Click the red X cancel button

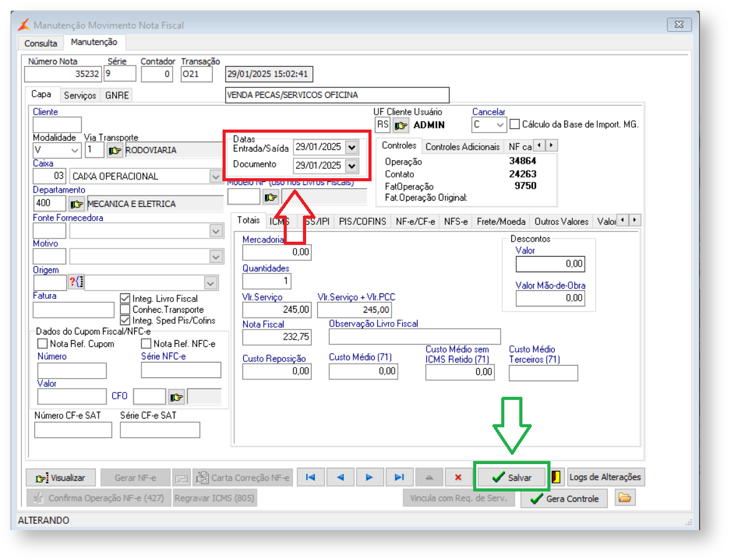458,477
